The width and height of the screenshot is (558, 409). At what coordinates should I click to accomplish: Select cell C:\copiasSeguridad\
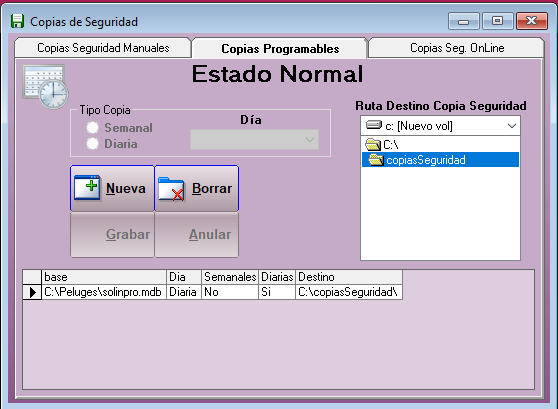pos(349,292)
